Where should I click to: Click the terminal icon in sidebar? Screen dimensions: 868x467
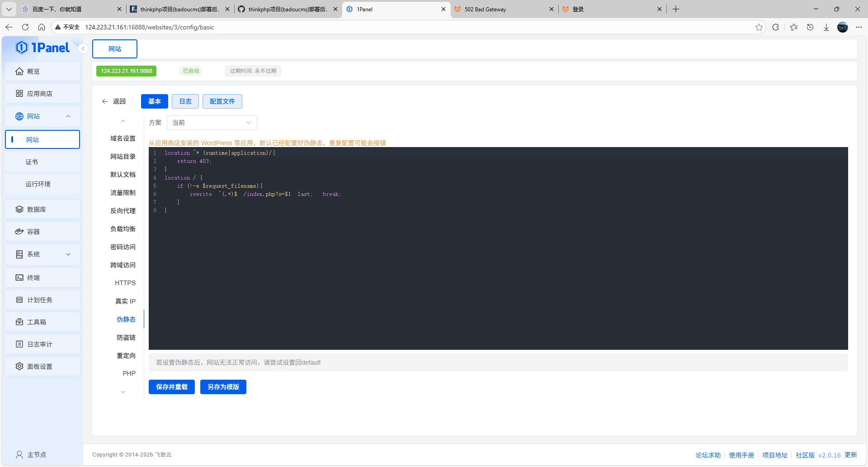coord(19,278)
